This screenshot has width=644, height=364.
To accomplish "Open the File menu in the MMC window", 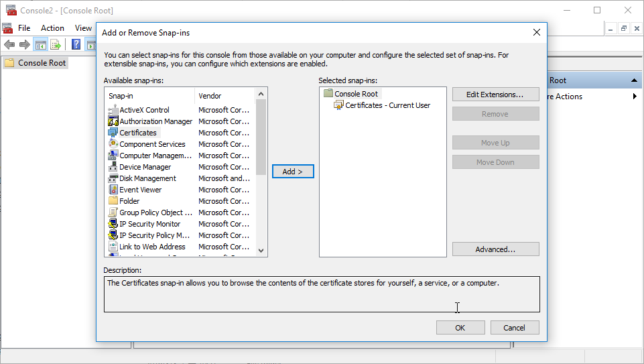I will point(24,28).
